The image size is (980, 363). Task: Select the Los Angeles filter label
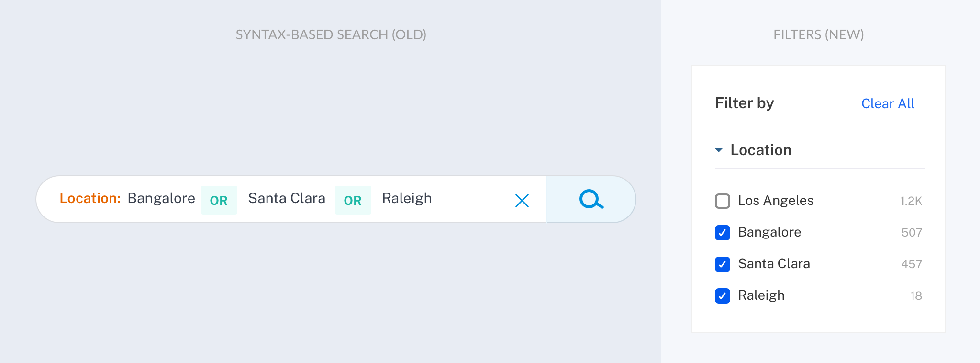click(776, 201)
